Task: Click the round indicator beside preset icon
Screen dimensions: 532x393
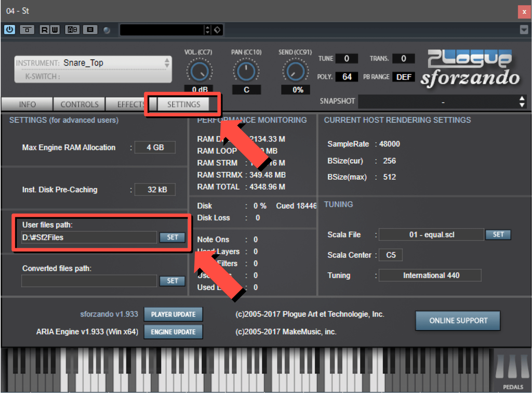Action: 107,30
